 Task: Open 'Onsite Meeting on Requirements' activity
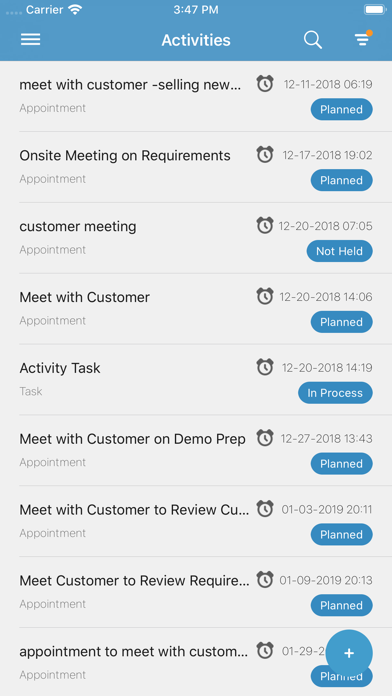point(196,167)
